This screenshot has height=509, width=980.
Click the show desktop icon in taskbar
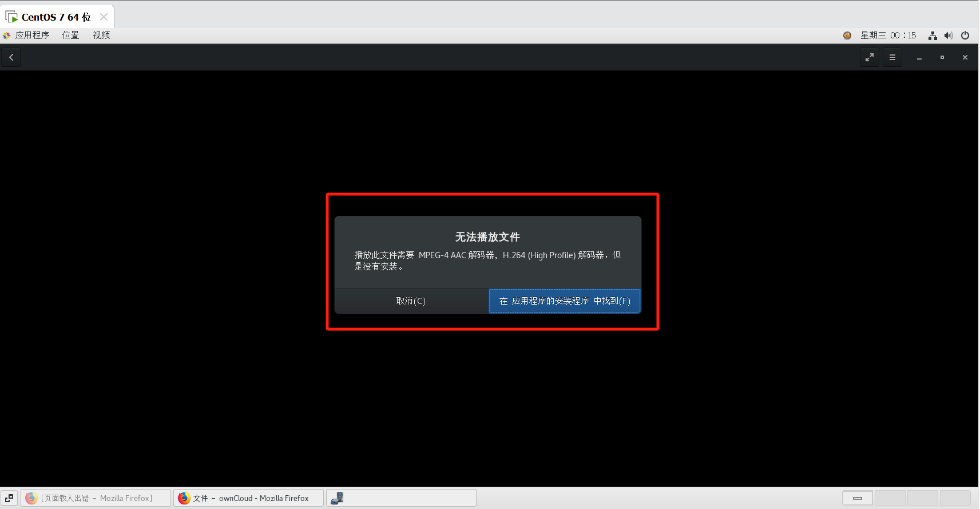(9, 498)
